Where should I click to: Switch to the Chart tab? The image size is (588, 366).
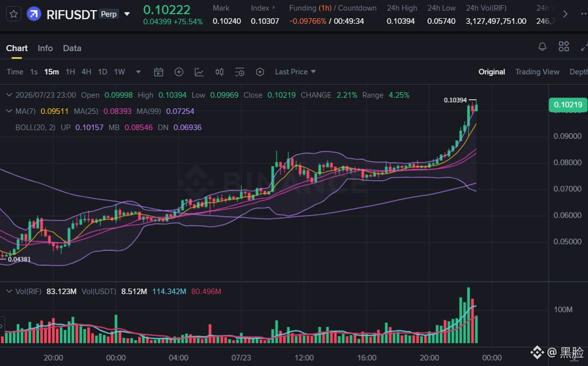click(17, 48)
